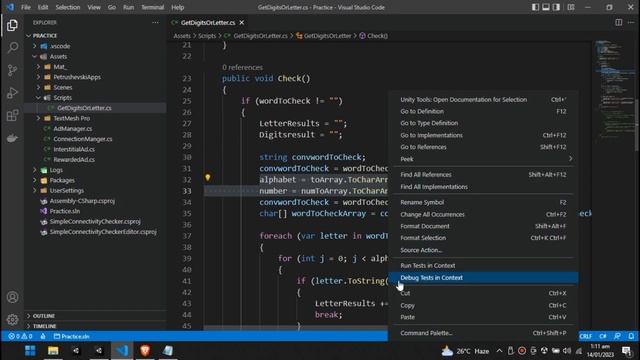Open the File menu

pyautogui.click(x=26, y=7)
